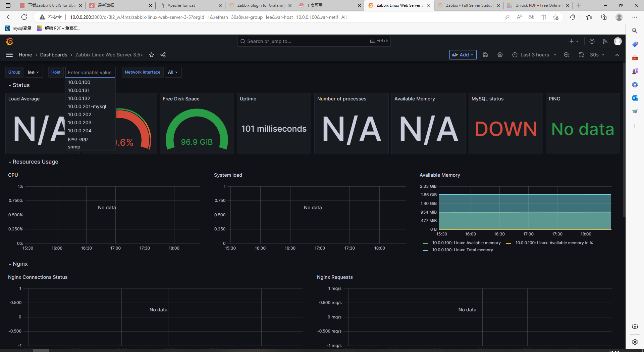Toggle split screen icon in address bar
This screenshot has width=644, height=352.
click(x=543, y=17)
